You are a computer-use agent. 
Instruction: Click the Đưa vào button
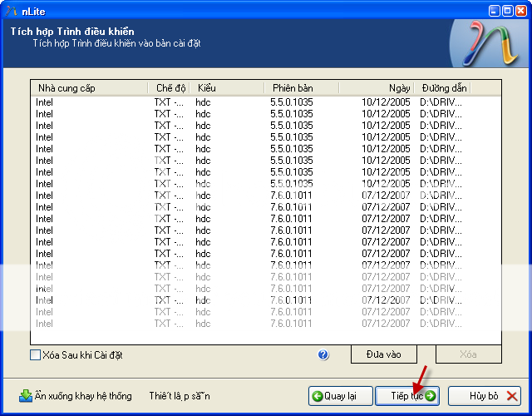coord(384,354)
